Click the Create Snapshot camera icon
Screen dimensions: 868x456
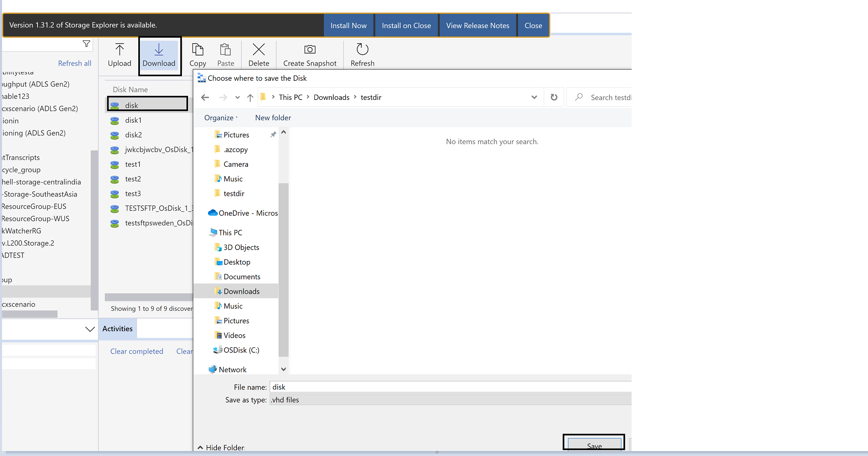(310, 50)
